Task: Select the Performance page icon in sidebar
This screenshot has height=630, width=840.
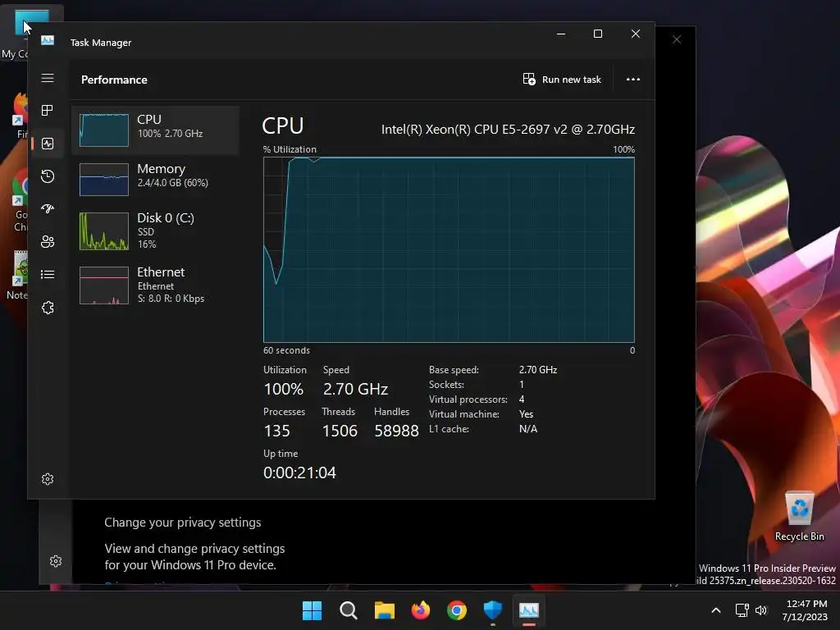Action: point(47,144)
